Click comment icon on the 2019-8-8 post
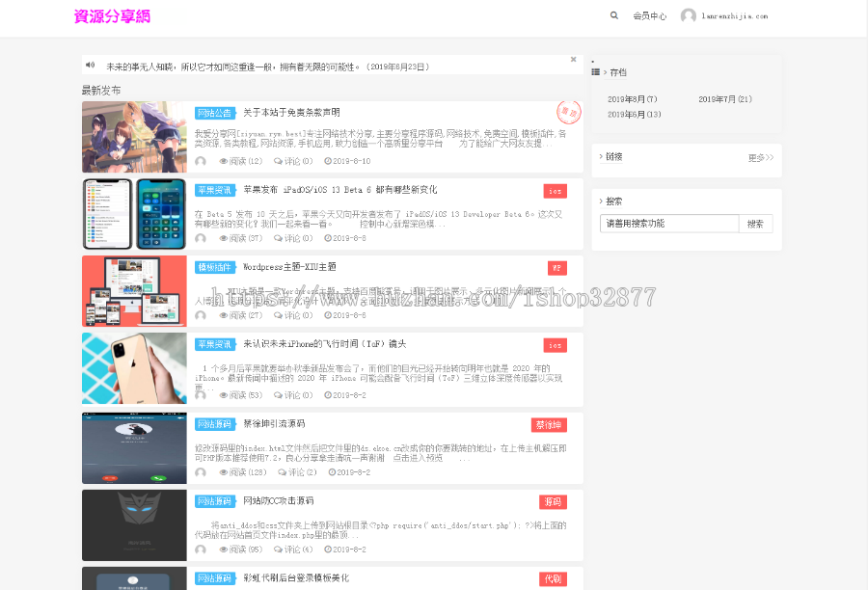Viewport: 868px width, 590px height. point(278,238)
